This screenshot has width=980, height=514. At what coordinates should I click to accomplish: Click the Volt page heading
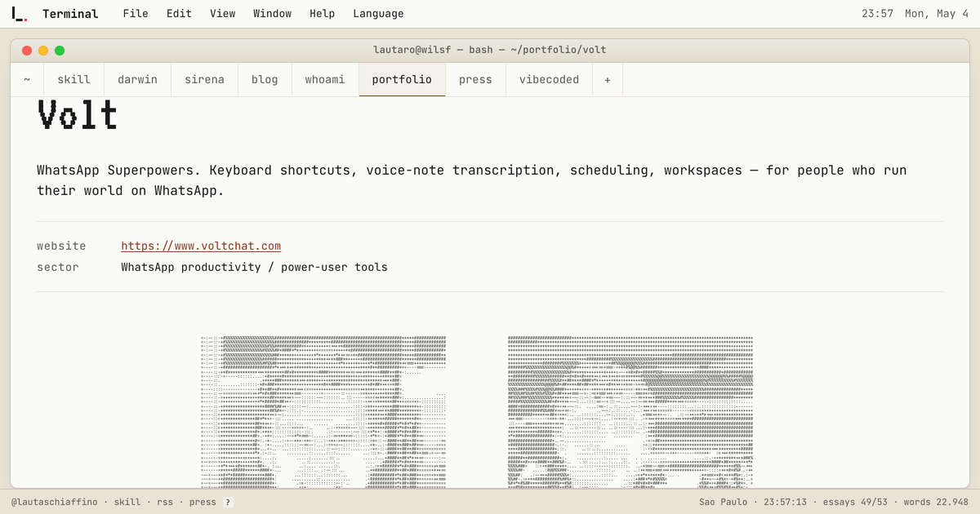78,115
